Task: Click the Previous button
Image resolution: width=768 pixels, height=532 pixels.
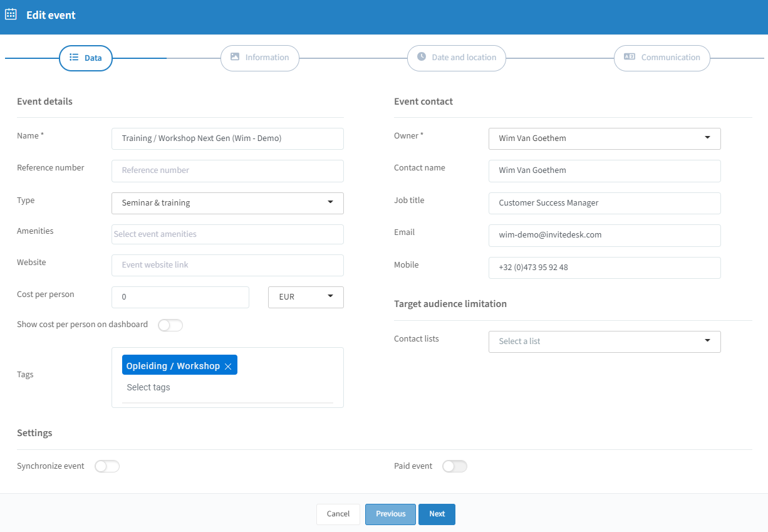Action: [x=391, y=514]
